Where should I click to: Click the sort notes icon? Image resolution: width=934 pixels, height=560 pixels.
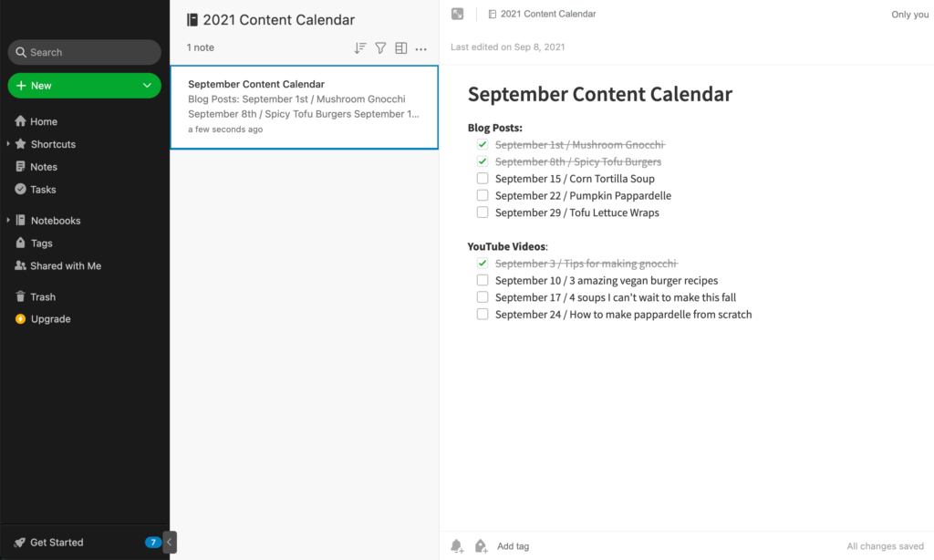(x=360, y=48)
